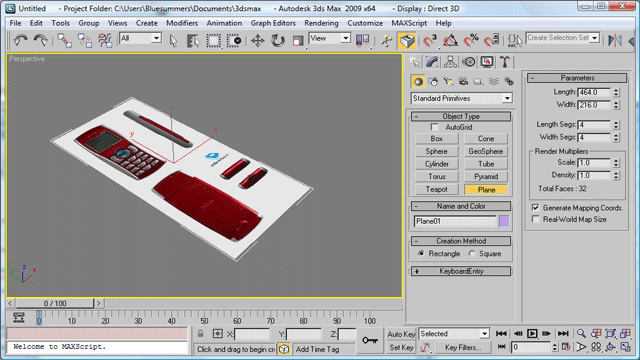Open the Modify panel tab icon
Screen dimensions: 640x360
point(432,62)
